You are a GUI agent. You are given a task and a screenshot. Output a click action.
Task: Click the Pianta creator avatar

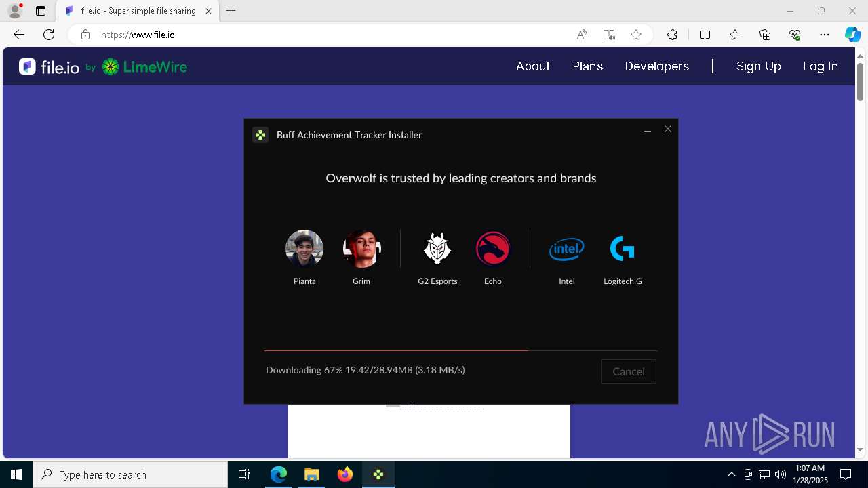(304, 249)
